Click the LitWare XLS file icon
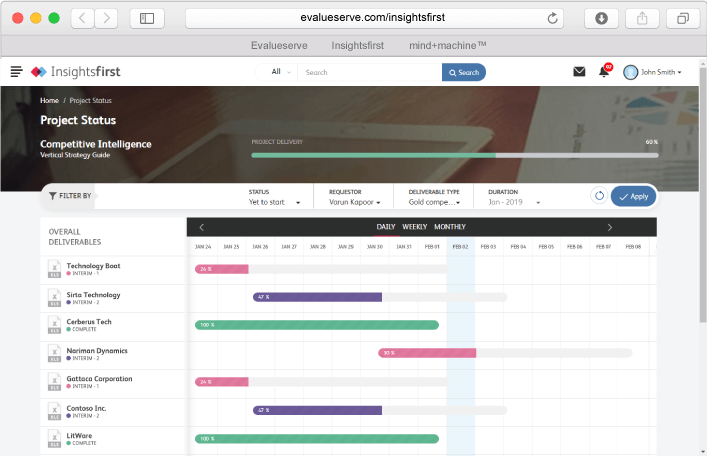707x456 pixels. point(55,438)
